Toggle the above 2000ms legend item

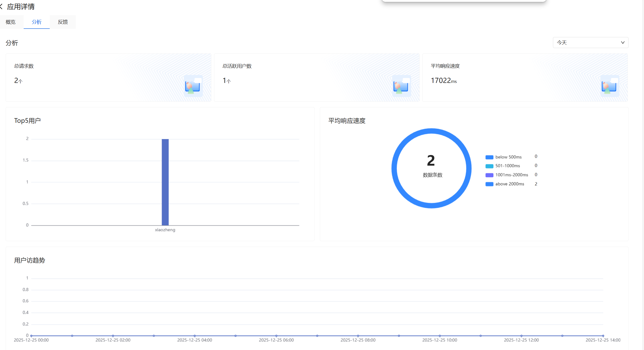(509, 184)
